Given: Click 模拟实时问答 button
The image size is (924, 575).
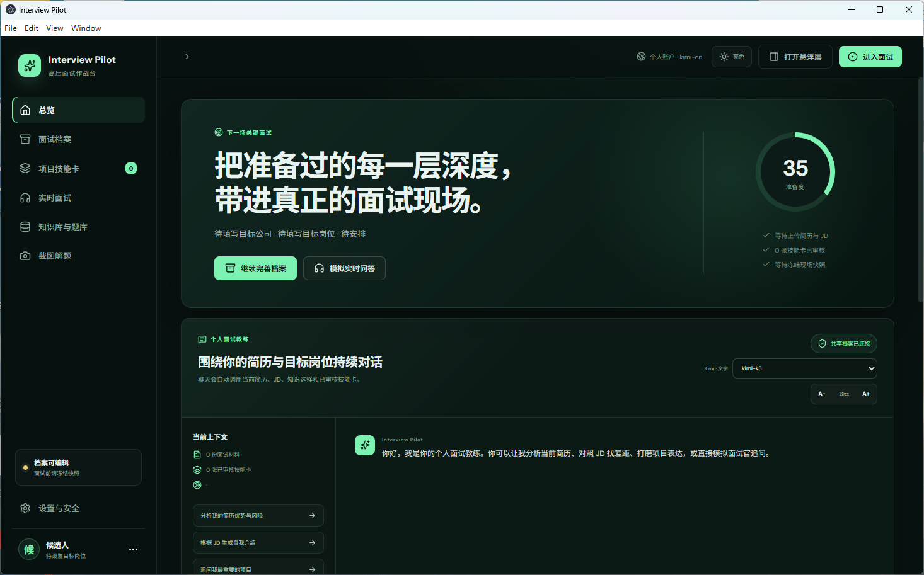Looking at the screenshot, I should coord(344,268).
